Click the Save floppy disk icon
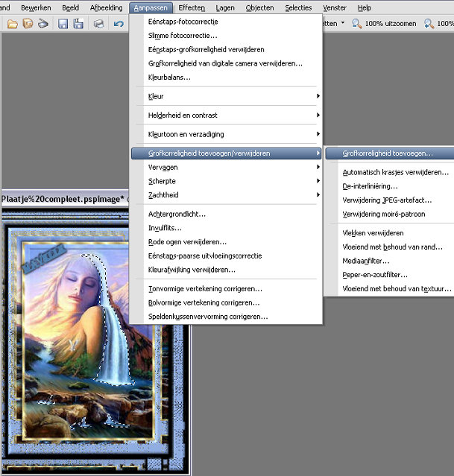The width and height of the screenshot is (454, 476). (x=63, y=24)
